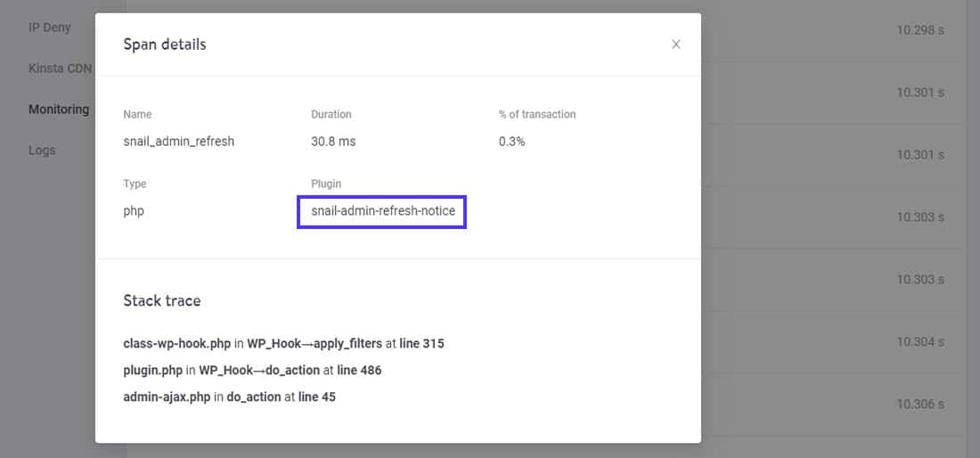The width and height of the screenshot is (980, 458).
Task: Click the Duration field label
Action: click(x=331, y=114)
